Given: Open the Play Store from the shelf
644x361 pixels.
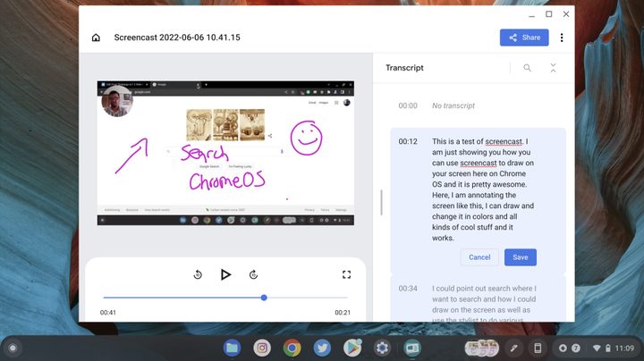Looking at the screenshot, I should click(x=352, y=348).
